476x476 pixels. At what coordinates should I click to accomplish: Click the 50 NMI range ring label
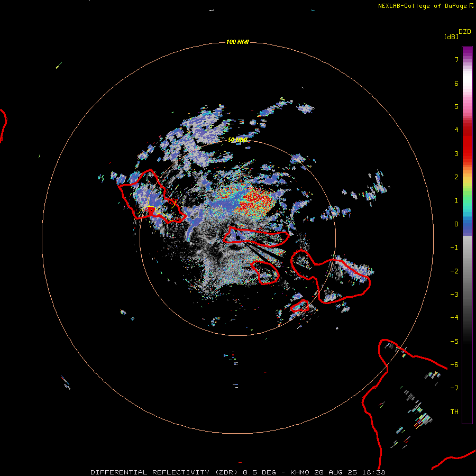coord(237,140)
